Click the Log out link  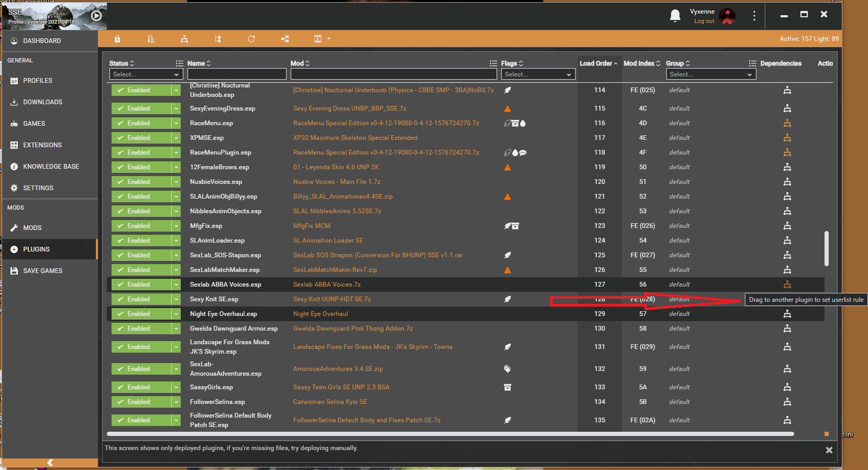tap(704, 21)
